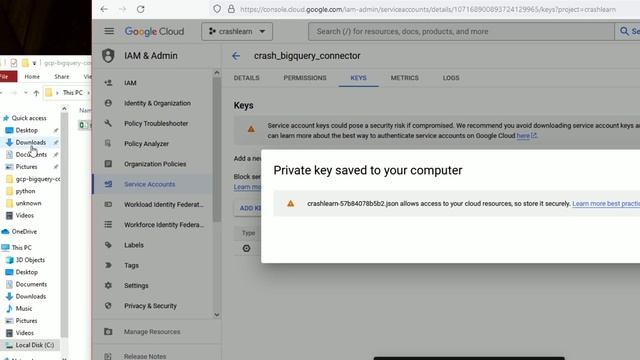Screen dimensions: 640x360
Task: Click Quick Access Toolbar customize dropdown arrow
Action: tap(34, 63)
